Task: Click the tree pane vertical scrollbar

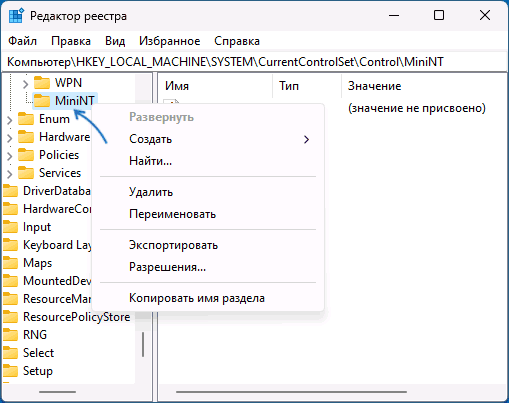Action: [143, 345]
